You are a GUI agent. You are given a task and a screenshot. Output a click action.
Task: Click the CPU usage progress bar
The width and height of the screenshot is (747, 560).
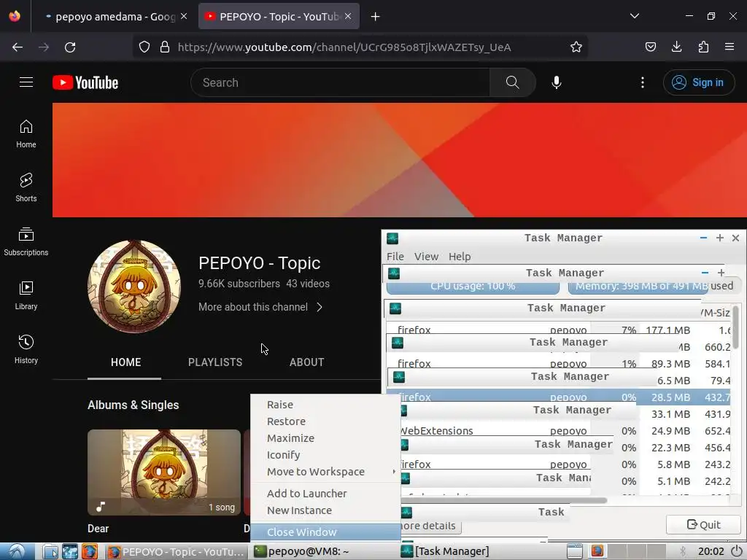coord(473,286)
